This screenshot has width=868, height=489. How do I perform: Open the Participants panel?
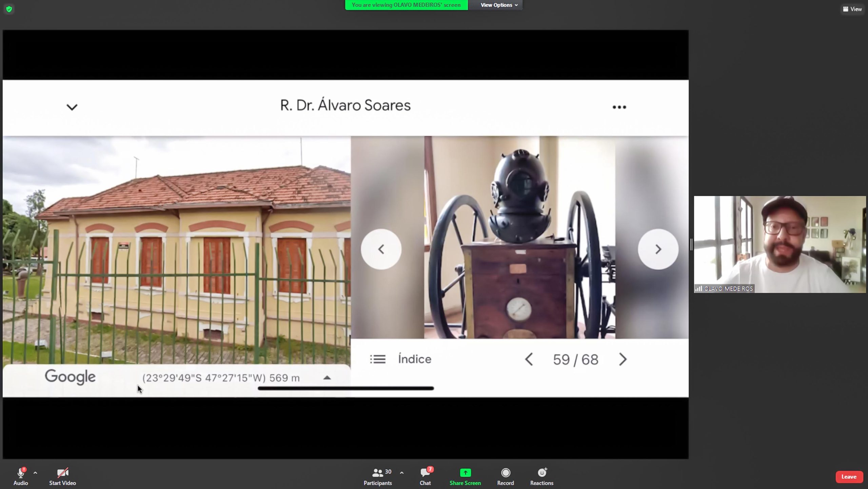click(x=378, y=473)
